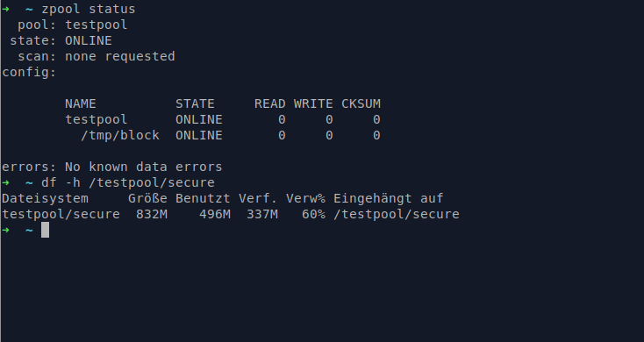Click the 832M size value

coord(152,214)
